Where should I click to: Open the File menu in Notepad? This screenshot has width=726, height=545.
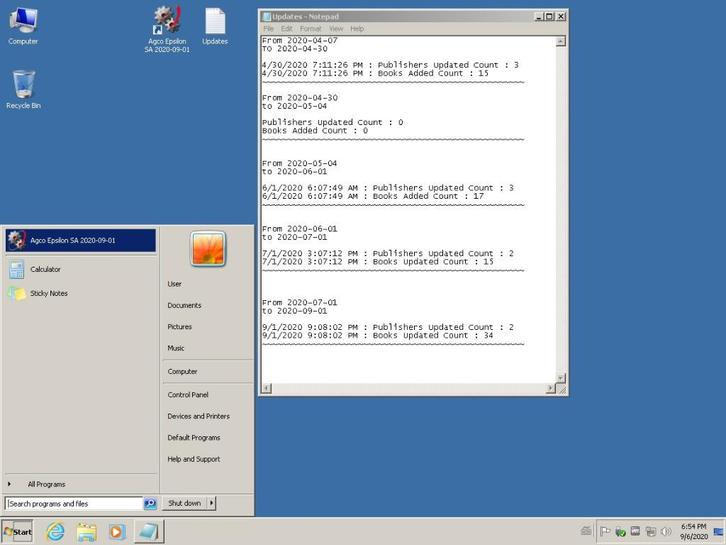(268, 29)
